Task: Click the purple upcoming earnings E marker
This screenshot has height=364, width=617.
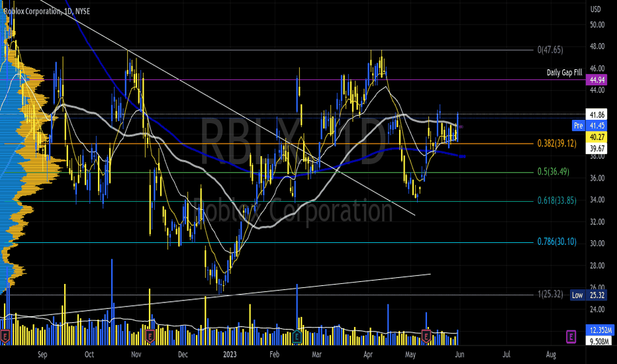Action: pyautogui.click(x=571, y=336)
